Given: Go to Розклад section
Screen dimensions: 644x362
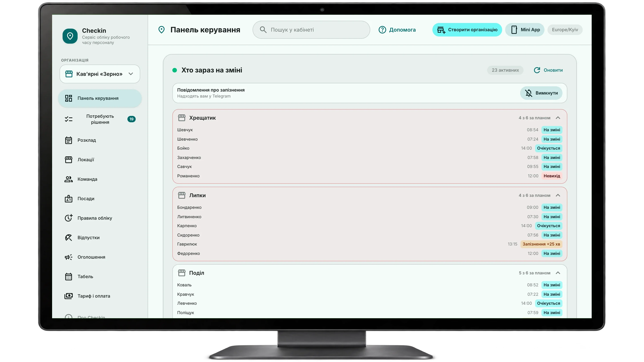Looking at the screenshot, I should [x=100, y=140].
